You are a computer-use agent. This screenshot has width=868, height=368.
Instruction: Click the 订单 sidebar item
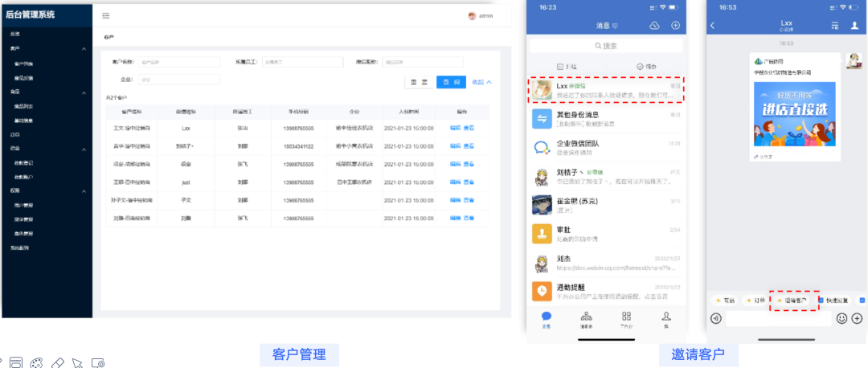pos(15,134)
